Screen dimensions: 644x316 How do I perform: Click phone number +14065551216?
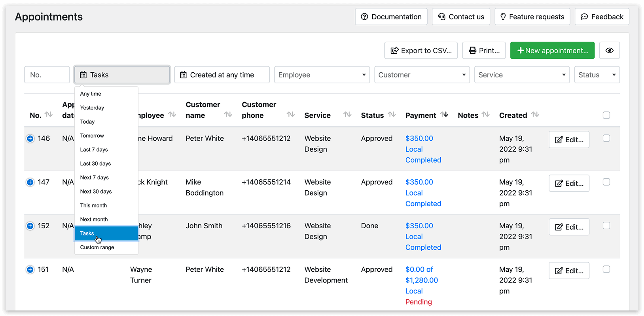(x=266, y=226)
